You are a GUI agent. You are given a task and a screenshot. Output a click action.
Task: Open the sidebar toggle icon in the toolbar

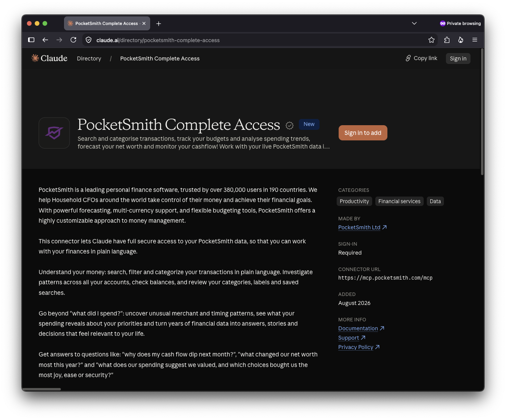pos(32,40)
